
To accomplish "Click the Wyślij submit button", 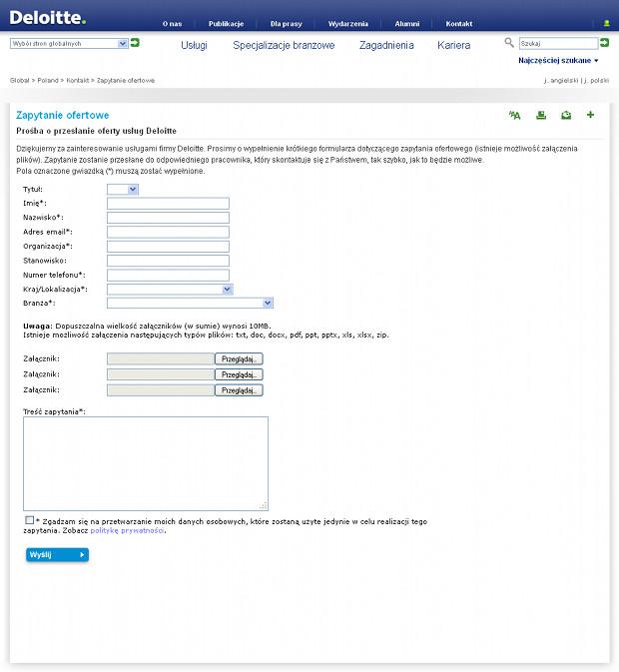I will coord(57,554).
